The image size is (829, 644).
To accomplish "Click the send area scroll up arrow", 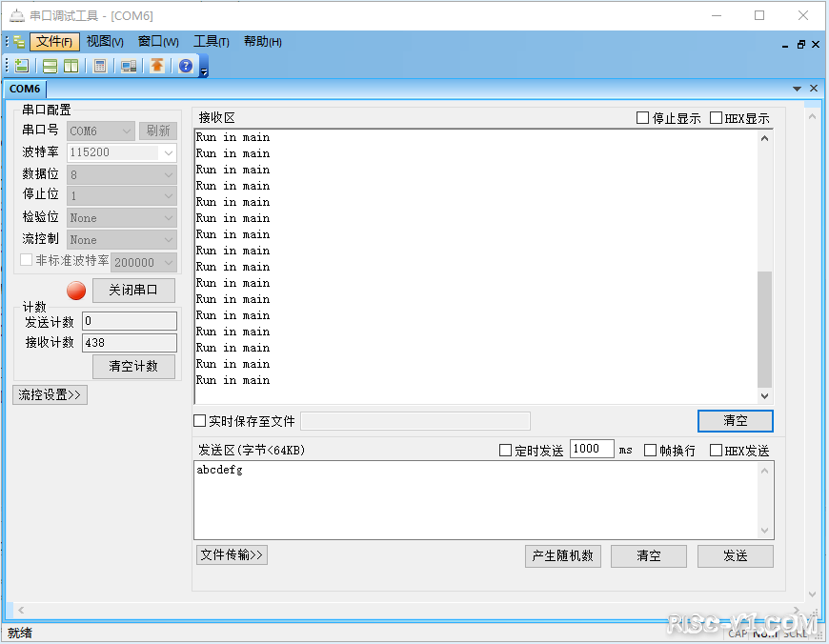I will click(x=764, y=470).
